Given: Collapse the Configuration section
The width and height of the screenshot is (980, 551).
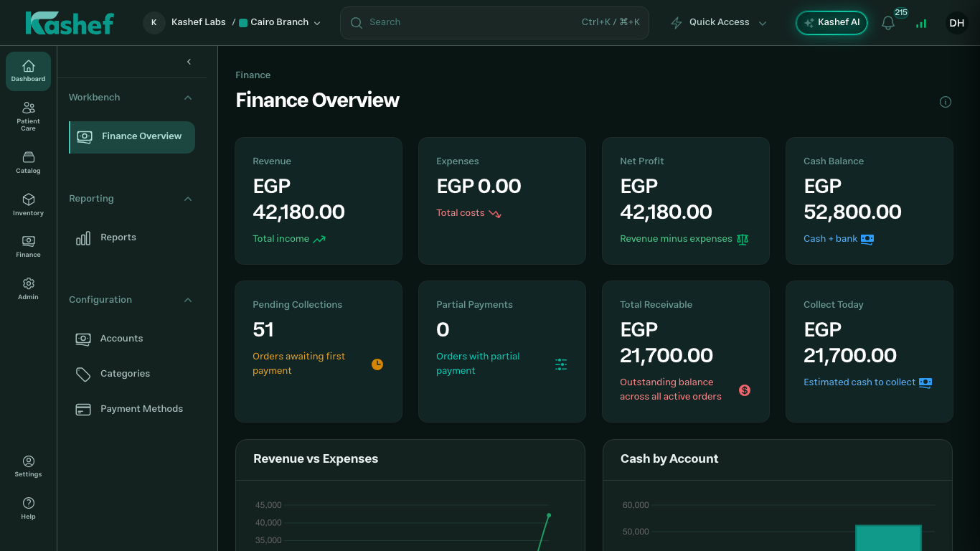Looking at the screenshot, I should 188,300.
